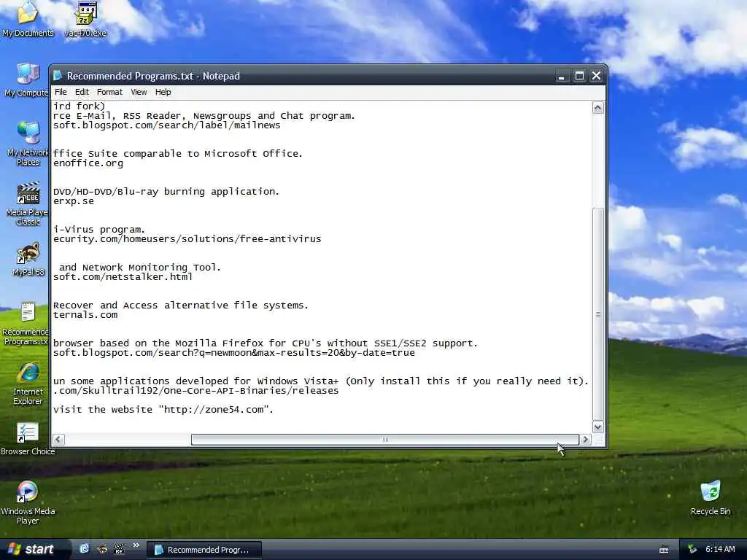Image resolution: width=747 pixels, height=560 pixels.
Task: Select the MyPal 68 desktop icon
Action: click(28, 260)
